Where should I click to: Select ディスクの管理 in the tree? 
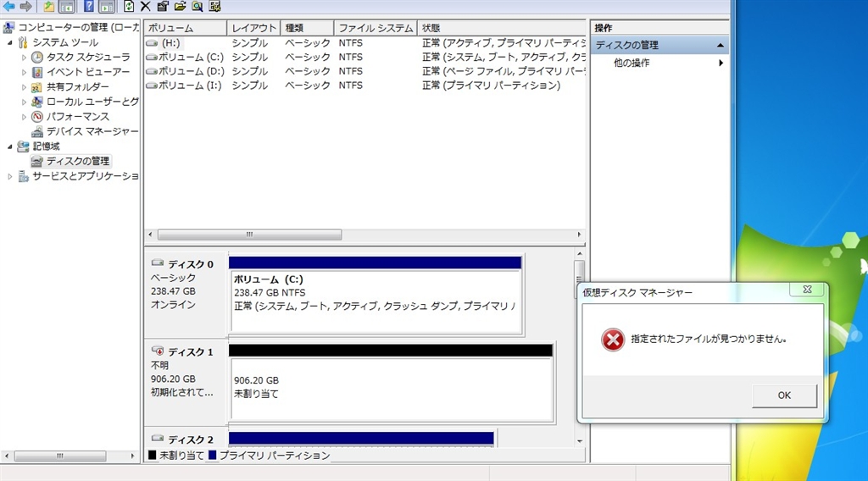point(77,161)
